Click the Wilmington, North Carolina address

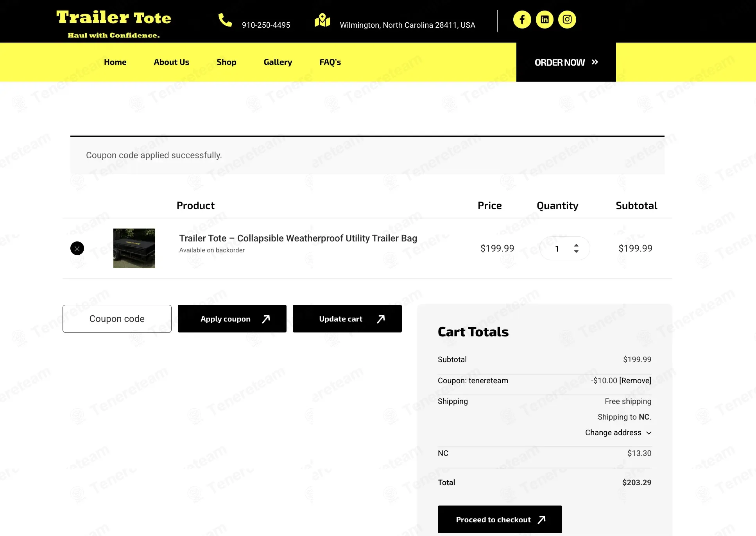[408, 25]
